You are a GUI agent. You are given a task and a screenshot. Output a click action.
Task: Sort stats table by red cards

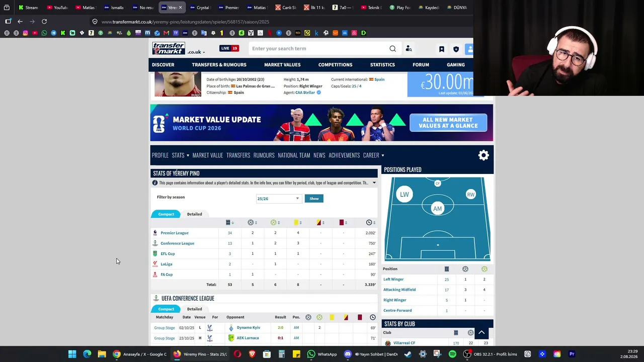(343, 222)
